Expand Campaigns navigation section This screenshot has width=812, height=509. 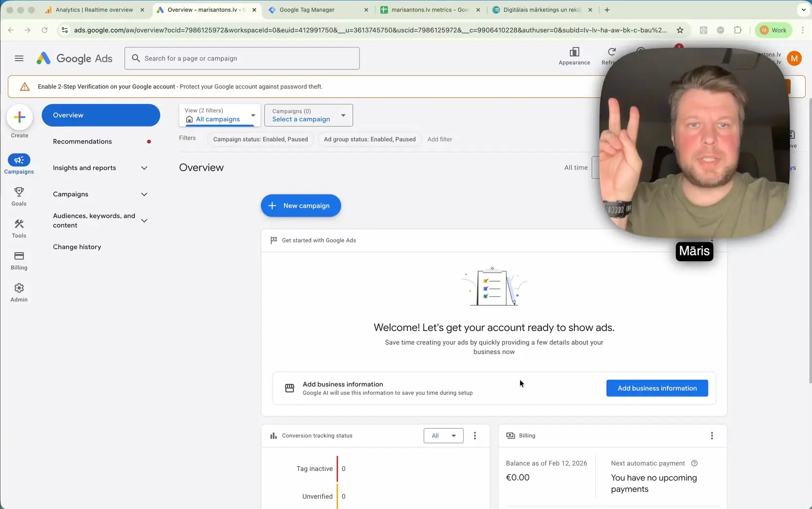(x=100, y=194)
